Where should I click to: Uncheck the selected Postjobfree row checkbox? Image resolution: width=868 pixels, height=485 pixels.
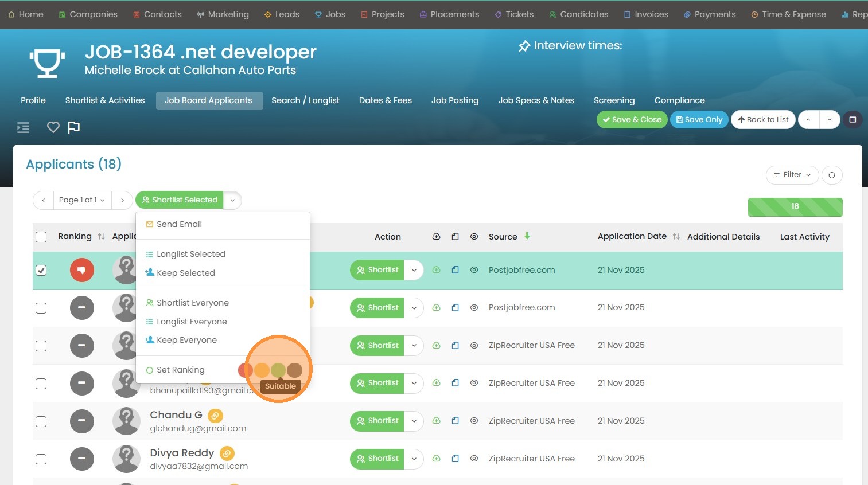click(x=41, y=270)
